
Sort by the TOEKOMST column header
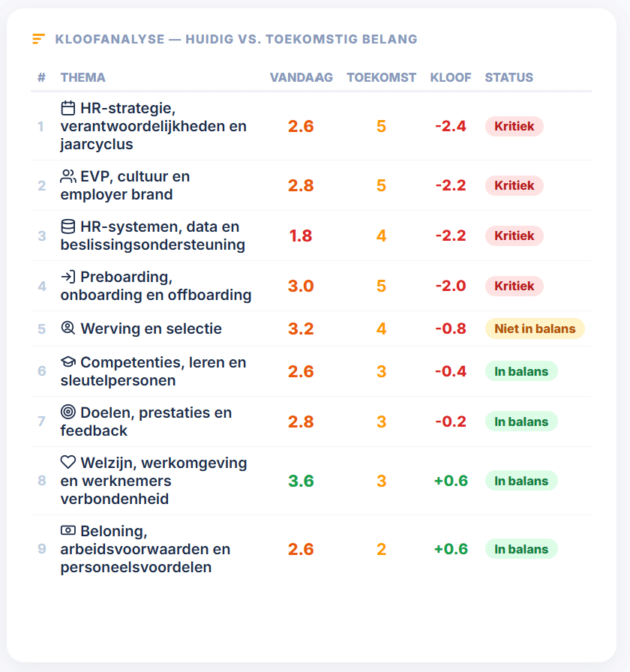pyautogui.click(x=382, y=77)
